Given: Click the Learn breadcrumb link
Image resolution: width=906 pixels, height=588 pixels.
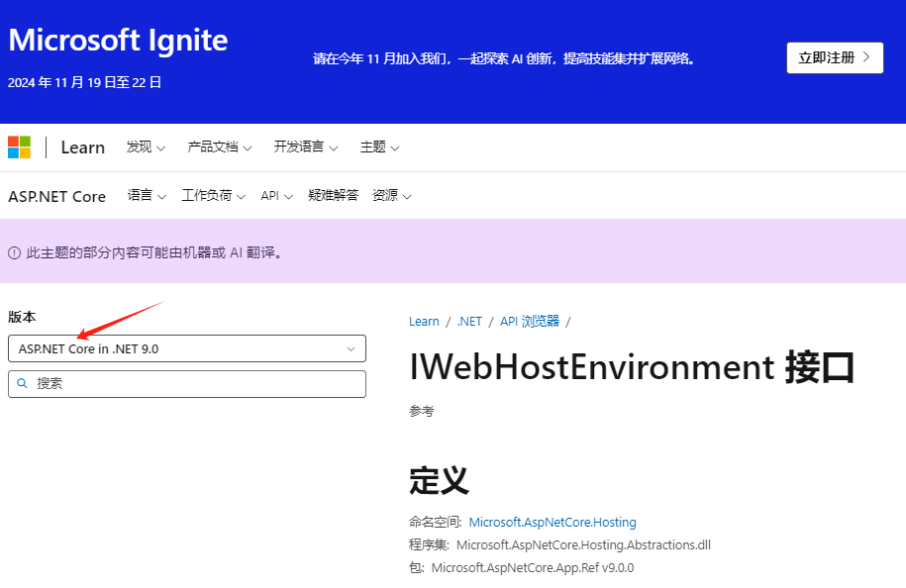Looking at the screenshot, I should (x=424, y=322).
